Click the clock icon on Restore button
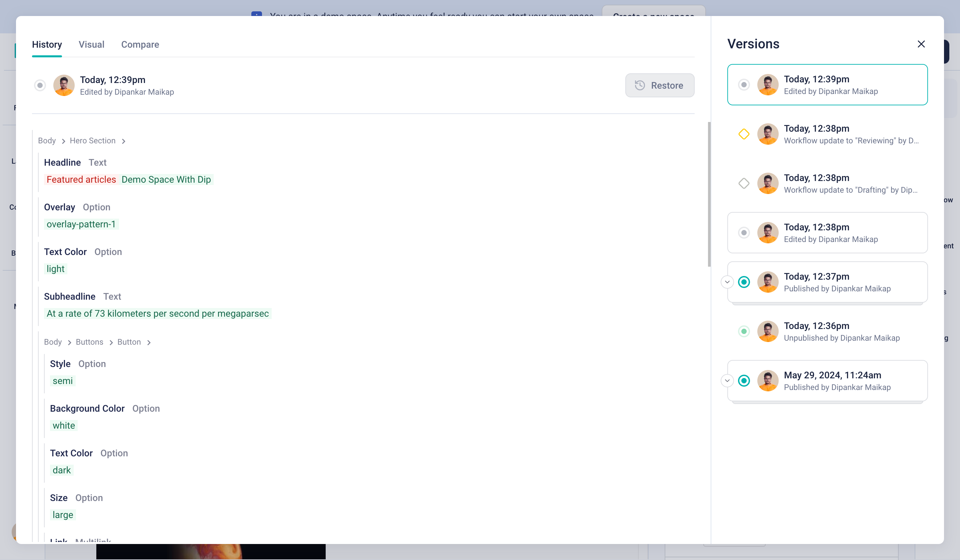This screenshot has height=560, width=960. tap(640, 85)
